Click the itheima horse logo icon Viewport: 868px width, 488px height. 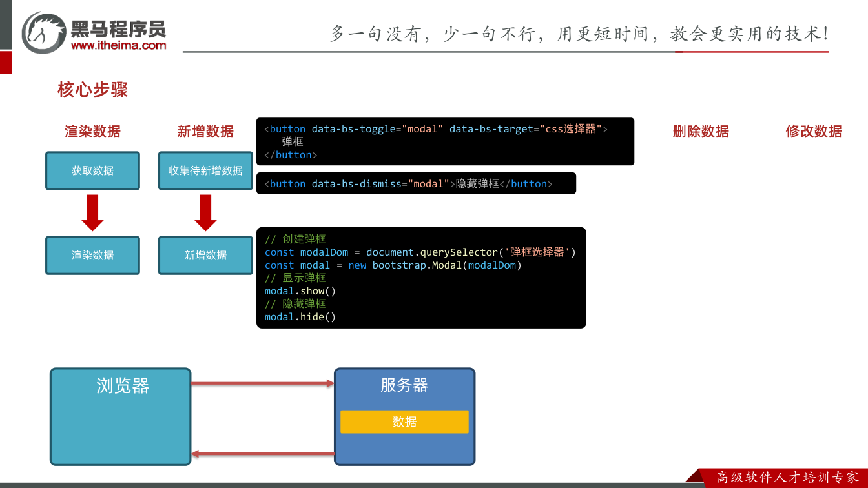(44, 32)
